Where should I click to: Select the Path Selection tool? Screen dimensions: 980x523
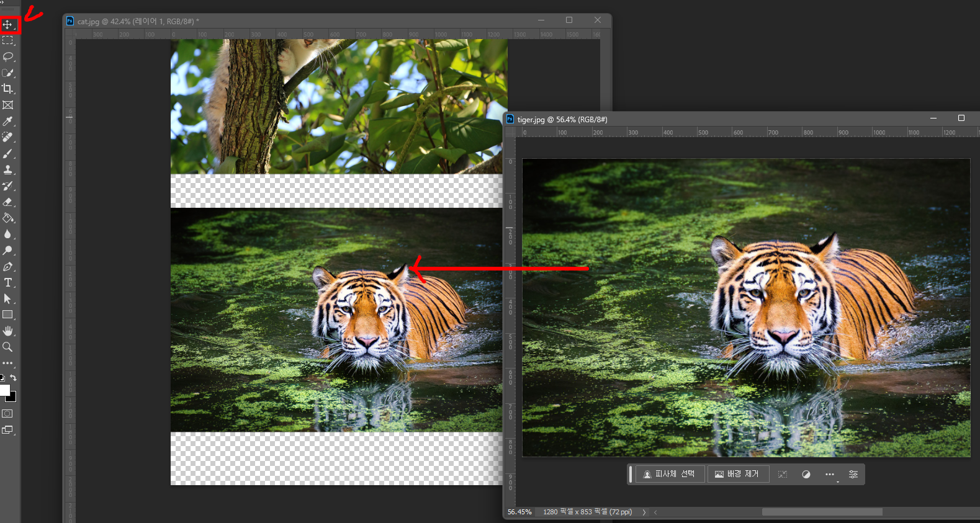tap(8, 298)
